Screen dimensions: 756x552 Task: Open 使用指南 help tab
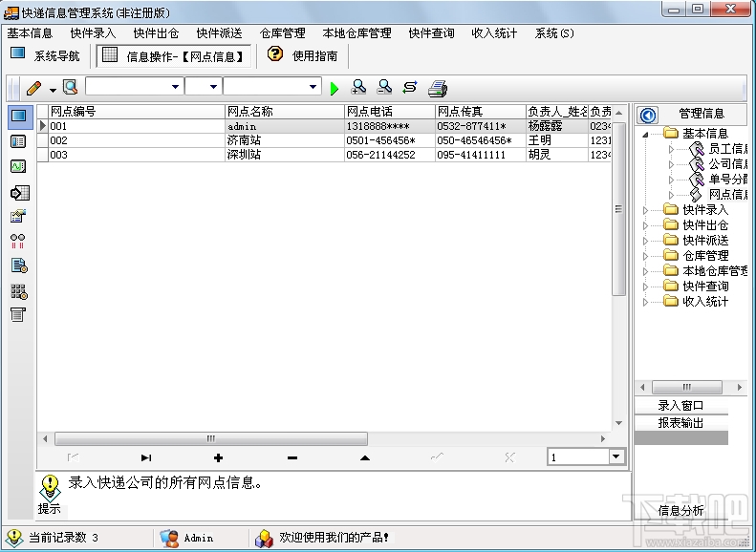[303, 55]
